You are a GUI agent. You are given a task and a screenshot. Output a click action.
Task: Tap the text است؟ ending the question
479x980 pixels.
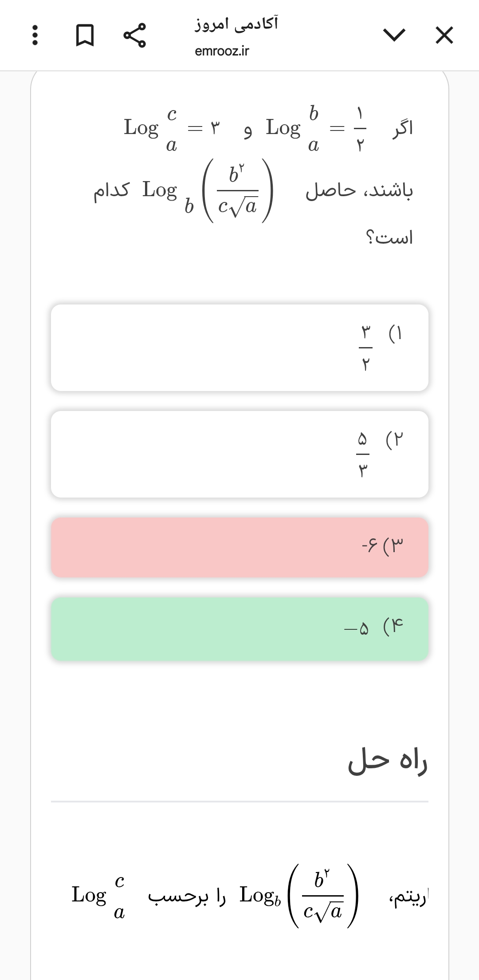(x=389, y=238)
